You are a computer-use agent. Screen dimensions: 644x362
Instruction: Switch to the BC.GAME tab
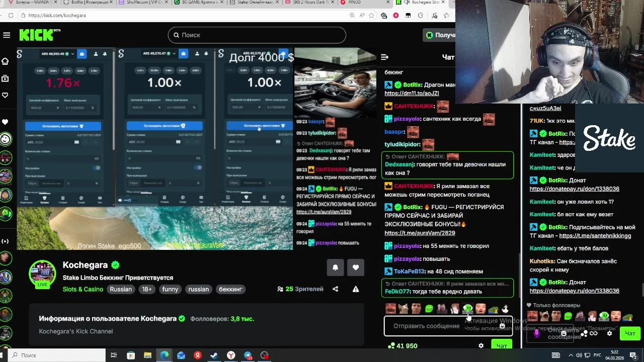pyautogui.click(x=200, y=3)
